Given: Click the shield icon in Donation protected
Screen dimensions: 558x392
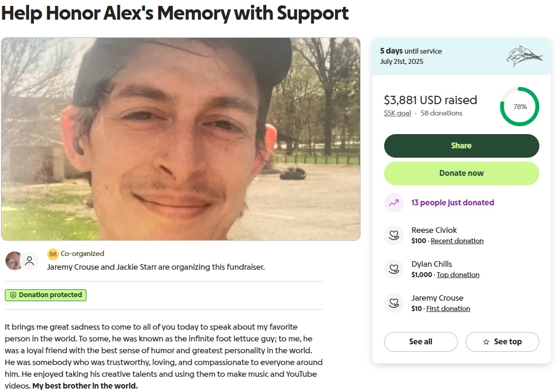Looking at the screenshot, I should pyautogui.click(x=13, y=295).
